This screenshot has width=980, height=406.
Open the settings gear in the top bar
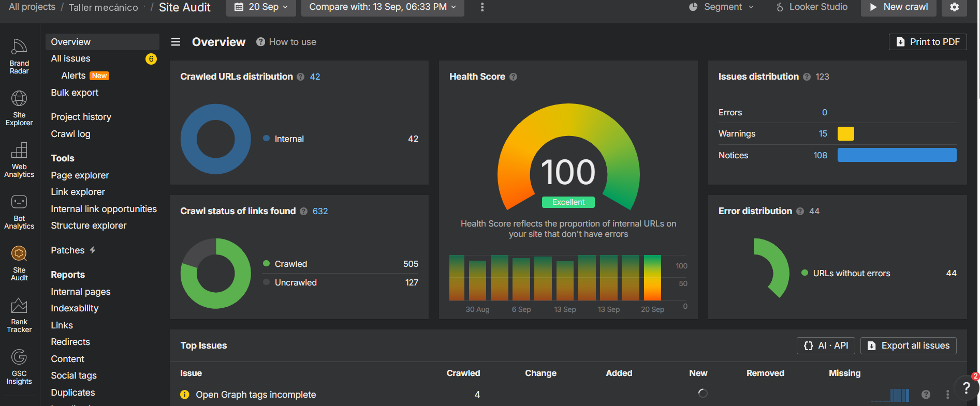point(954,7)
